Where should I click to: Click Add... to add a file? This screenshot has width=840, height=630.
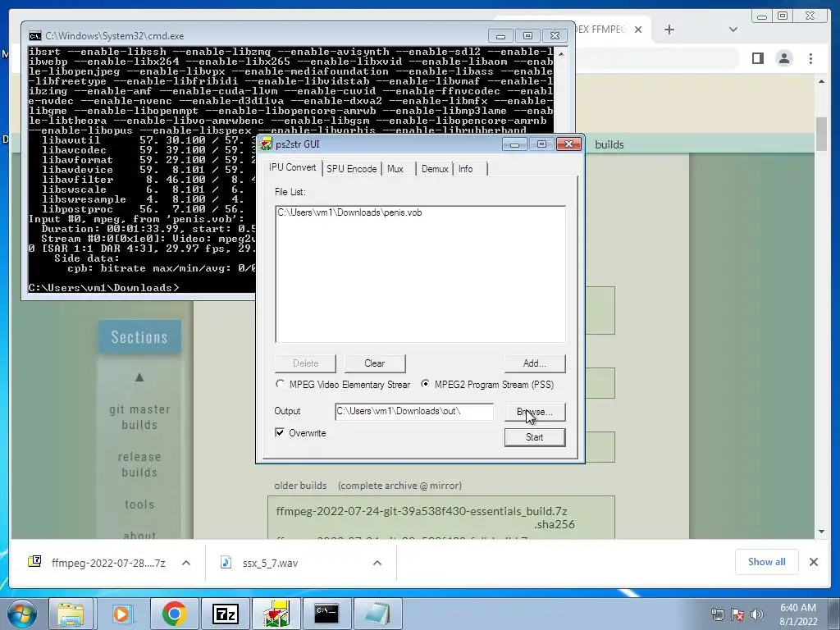(x=535, y=363)
